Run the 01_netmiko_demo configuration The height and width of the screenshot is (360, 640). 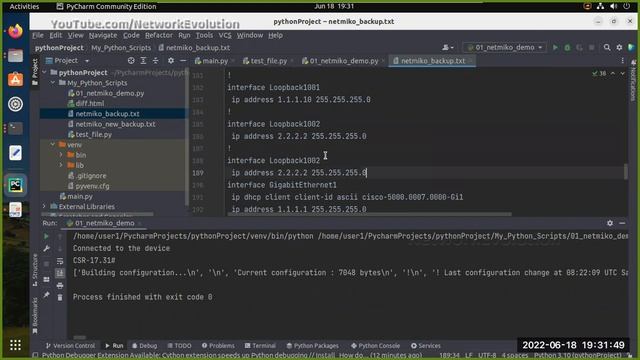pos(555,48)
